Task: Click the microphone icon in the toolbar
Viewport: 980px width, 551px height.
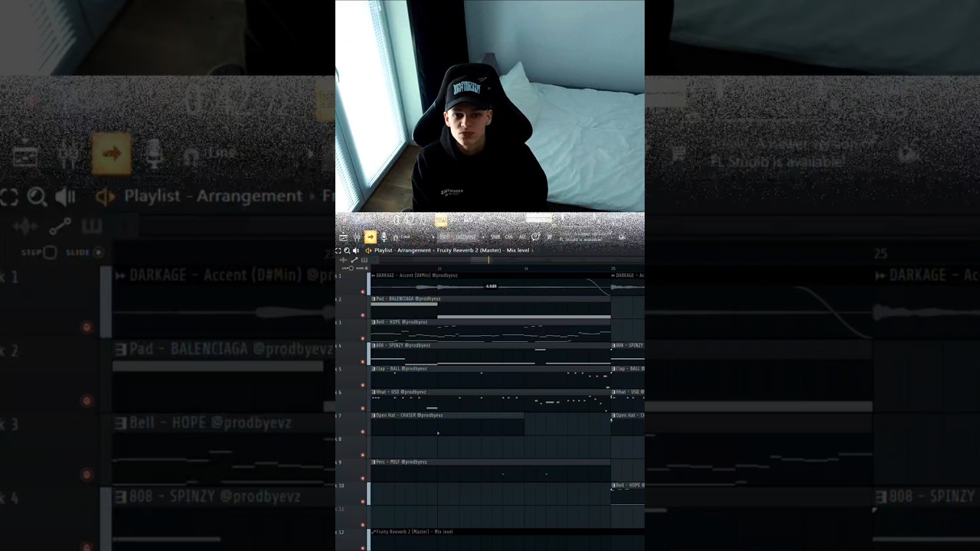Action: pyautogui.click(x=384, y=237)
